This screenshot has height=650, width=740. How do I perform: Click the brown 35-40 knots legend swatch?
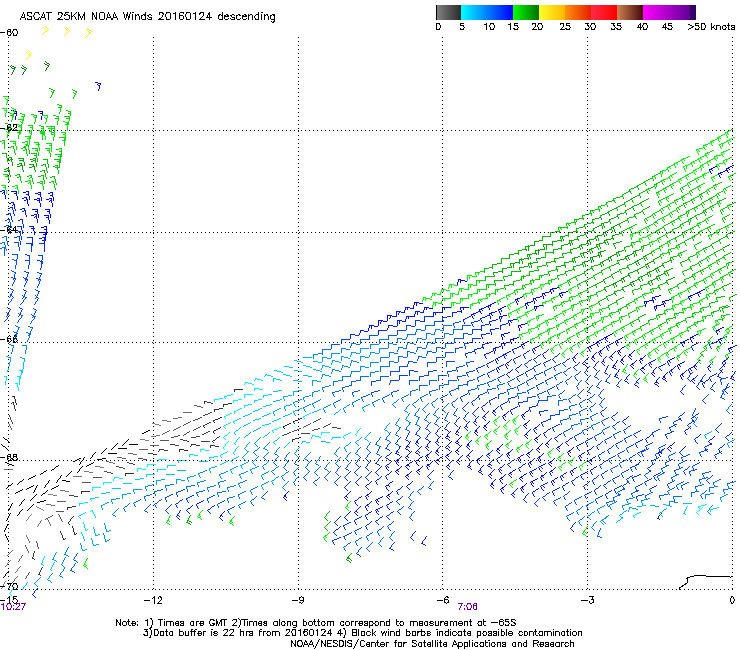[630, 12]
